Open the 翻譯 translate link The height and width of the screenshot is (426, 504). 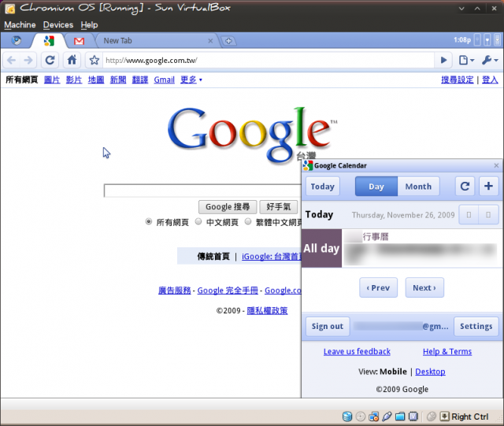[x=140, y=80]
